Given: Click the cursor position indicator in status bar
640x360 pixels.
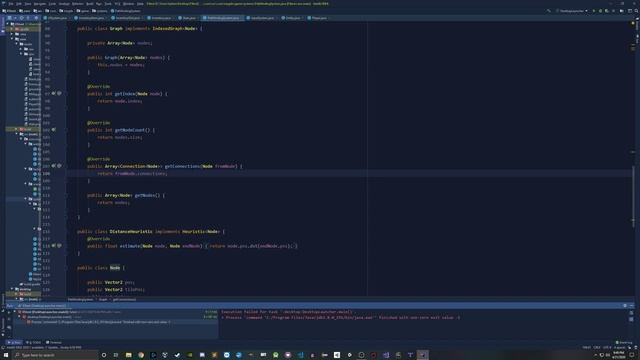Looking at the screenshot, I should pyautogui.click(x=587, y=348).
